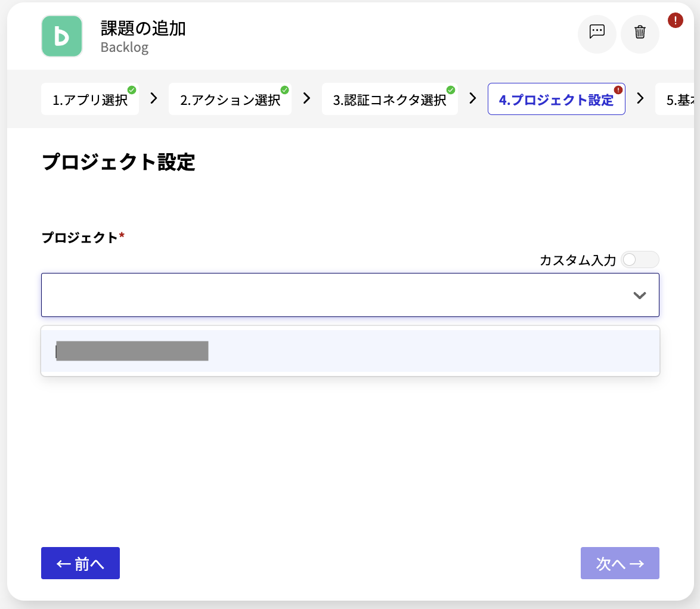Expand the プロジェクト dropdown chevron
The width and height of the screenshot is (700, 609).
[640, 296]
